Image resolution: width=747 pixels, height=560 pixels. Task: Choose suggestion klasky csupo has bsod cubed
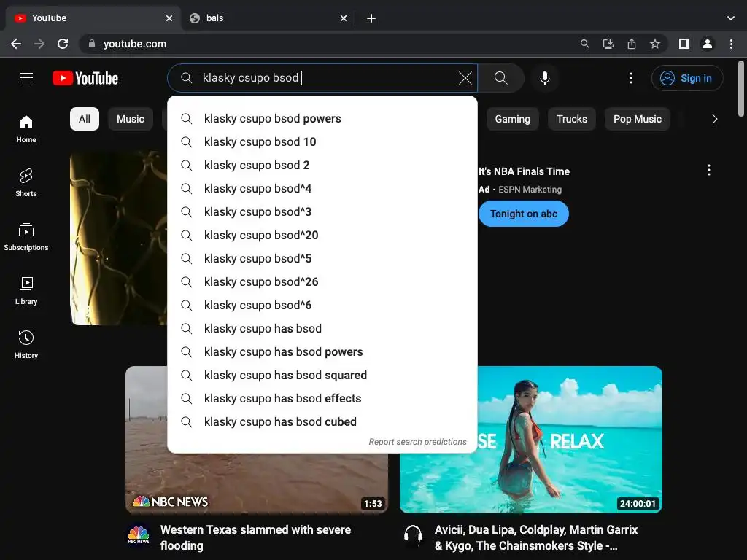click(x=322, y=422)
